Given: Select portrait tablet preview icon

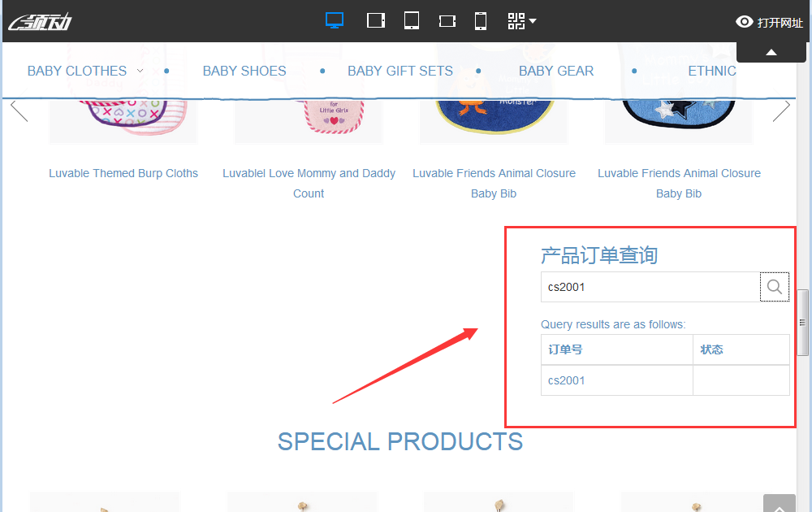Looking at the screenshot, I should click(x=412, y=21).
